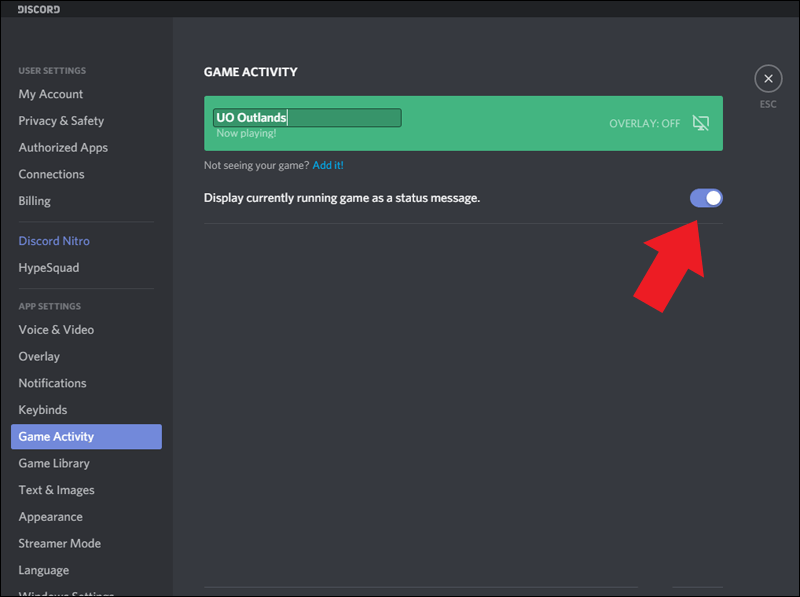Go to Streamer Mode settings

coord(59,544)
